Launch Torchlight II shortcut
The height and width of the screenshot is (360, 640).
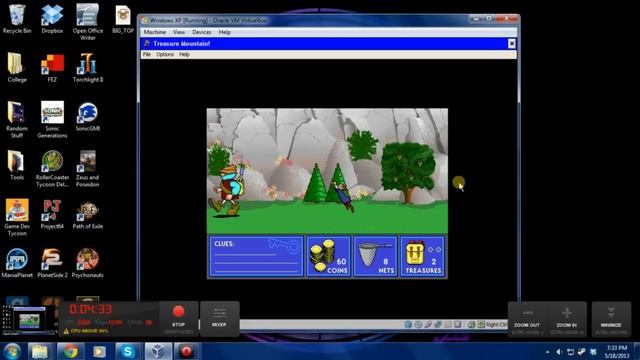click(x=87, y=68)
